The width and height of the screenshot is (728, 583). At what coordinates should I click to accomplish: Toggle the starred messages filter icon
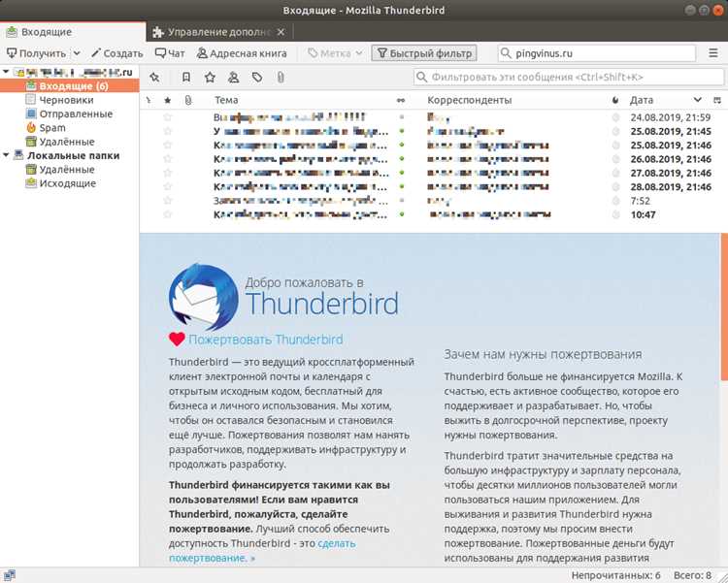(x=210, y=77)
